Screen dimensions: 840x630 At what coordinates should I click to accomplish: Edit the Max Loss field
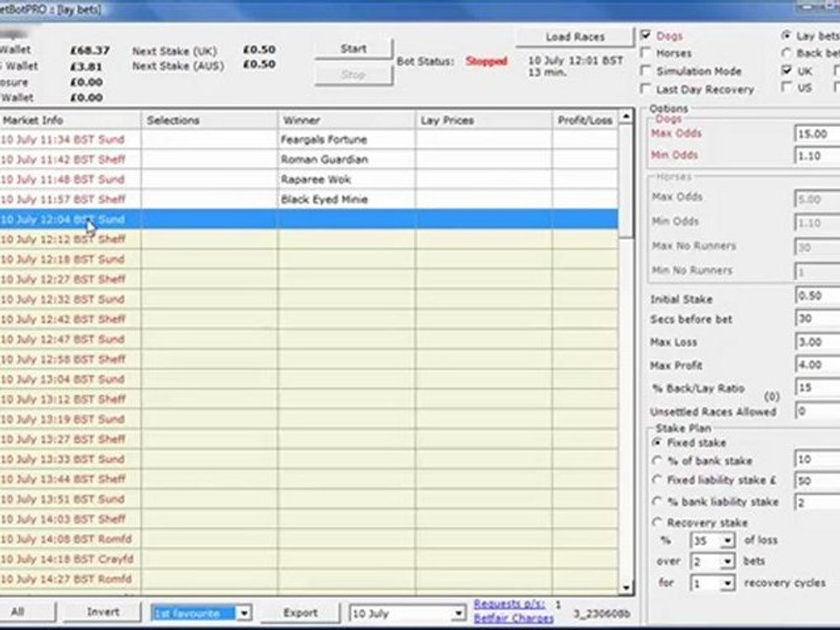817,342
